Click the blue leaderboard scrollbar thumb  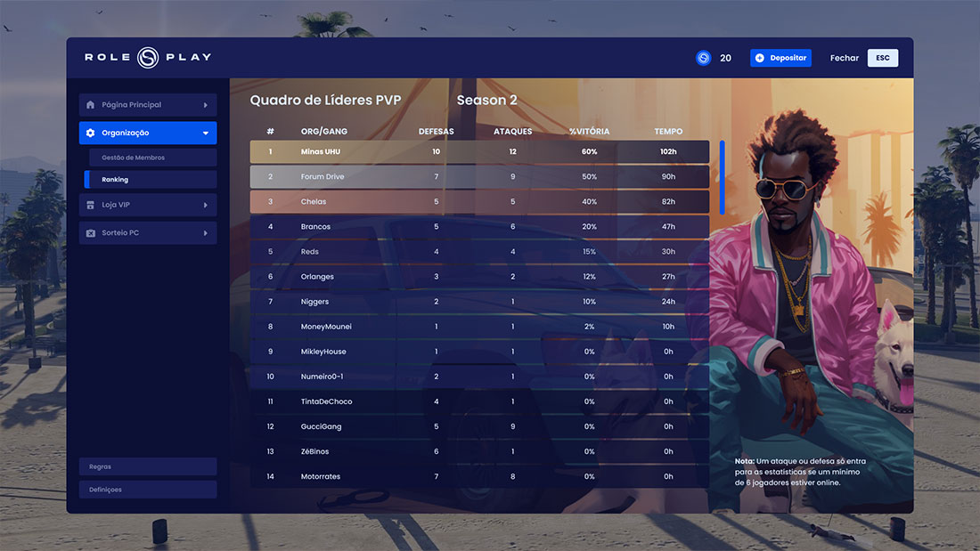click(x=722, y=176)
